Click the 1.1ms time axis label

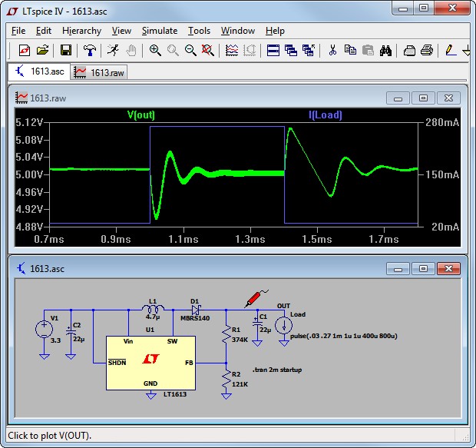pyautogui.click(x=183, y=239)
